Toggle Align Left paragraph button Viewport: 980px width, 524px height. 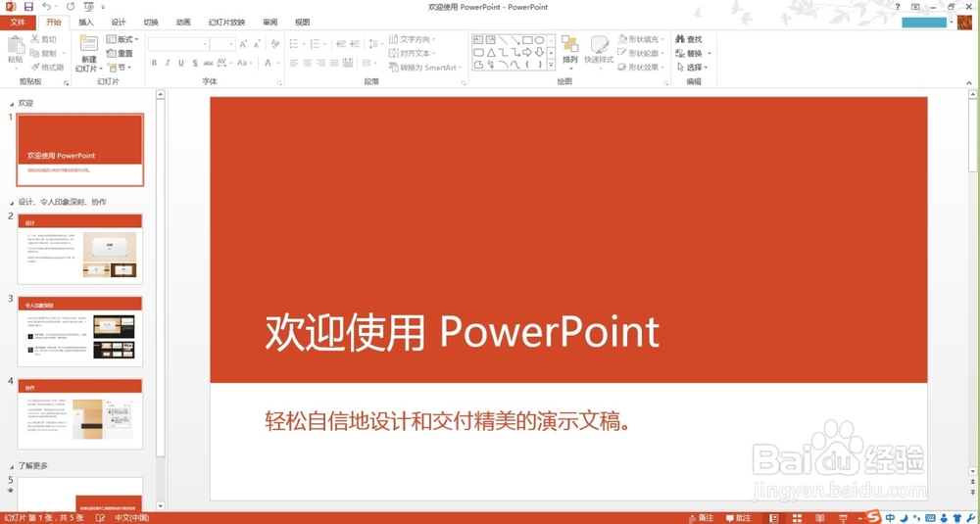point(293,63)
